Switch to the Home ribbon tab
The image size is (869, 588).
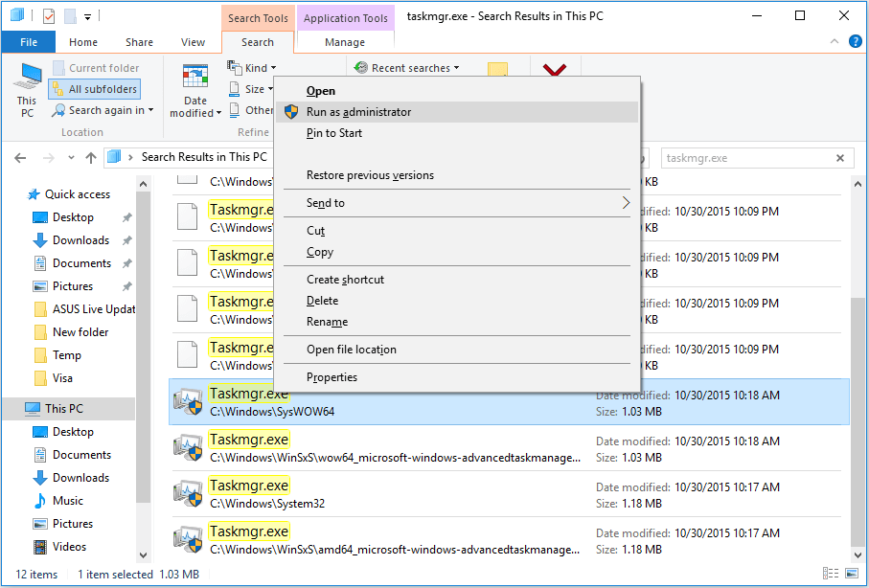[83, 42]
